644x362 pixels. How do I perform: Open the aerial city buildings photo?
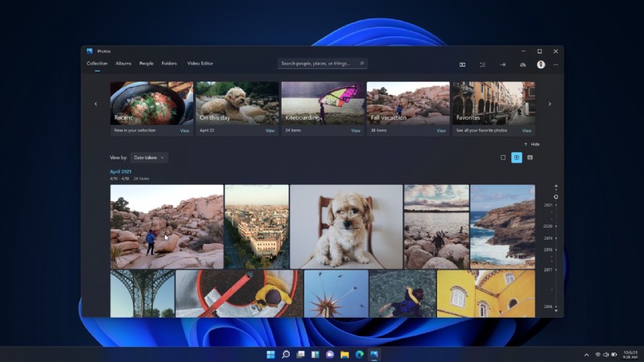(257, 227)
